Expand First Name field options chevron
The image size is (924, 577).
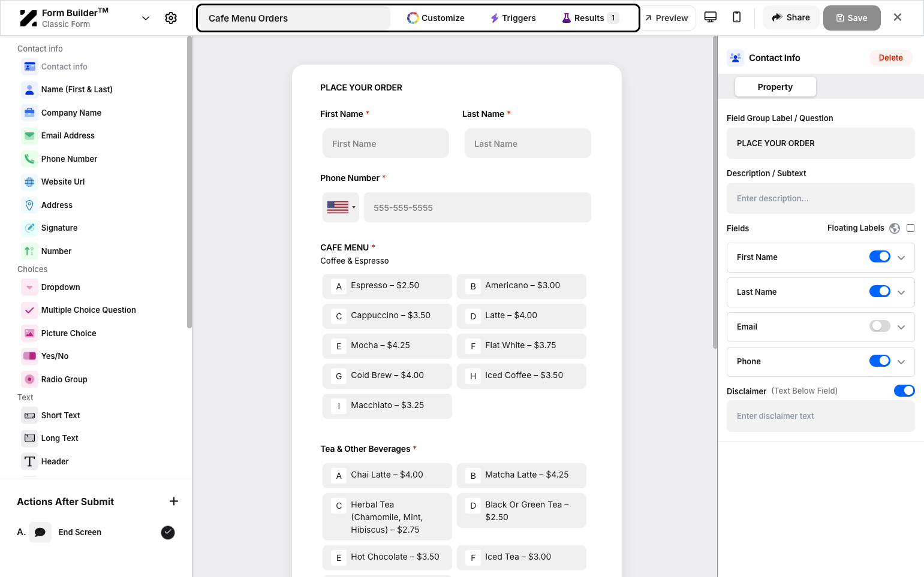click(901, 258)
